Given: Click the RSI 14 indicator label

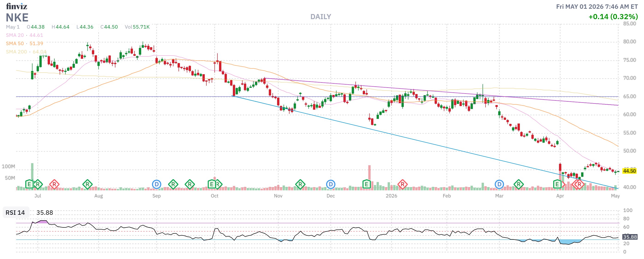Looking at the screenshot, I should pos(15,212).
